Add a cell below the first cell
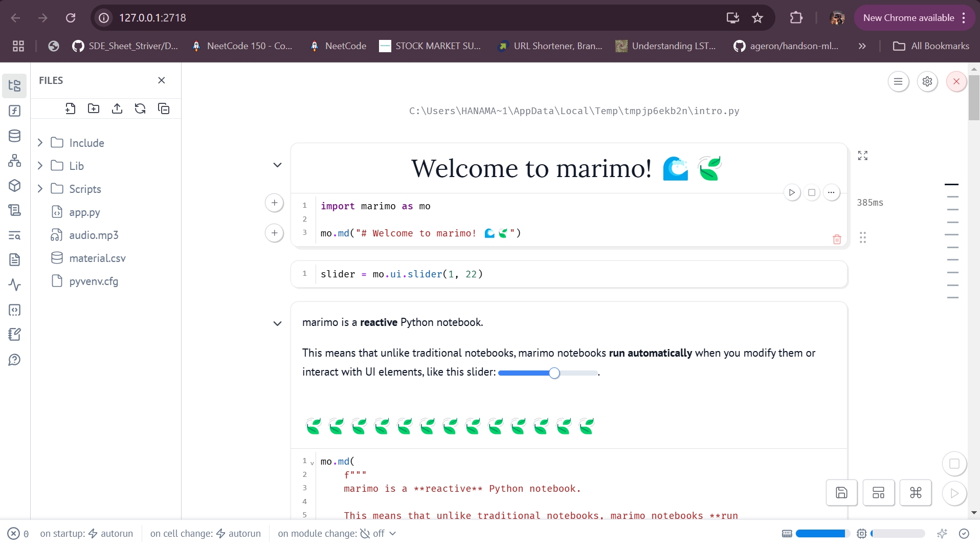This screenshot has width=980, height=546. 275,233
